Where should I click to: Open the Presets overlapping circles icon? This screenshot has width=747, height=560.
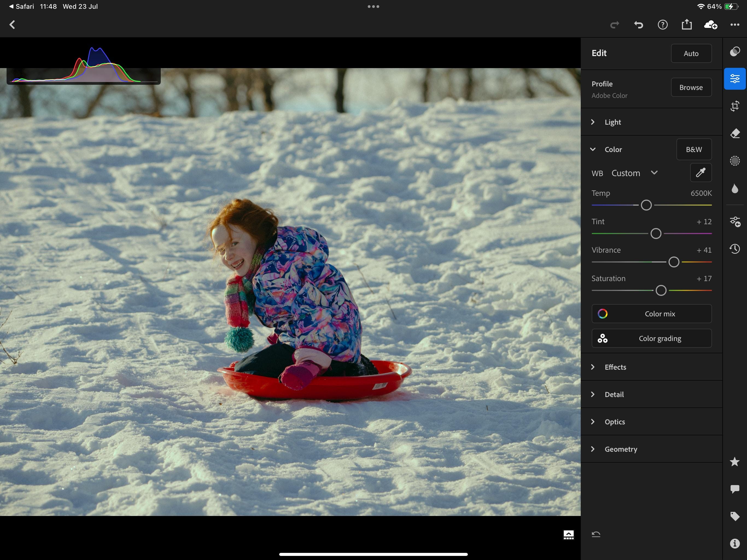735,52
